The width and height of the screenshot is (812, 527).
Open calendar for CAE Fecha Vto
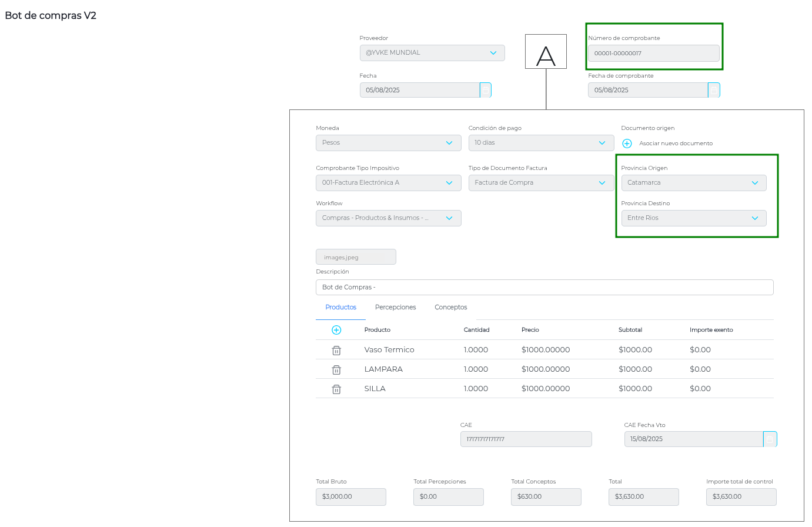point(770,439)
